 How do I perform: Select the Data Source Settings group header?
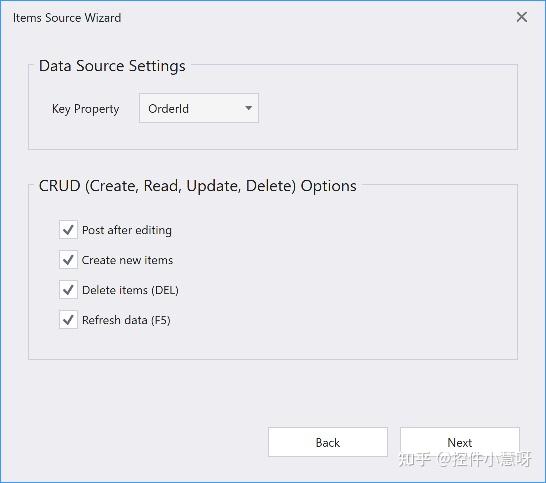(112, 66)
